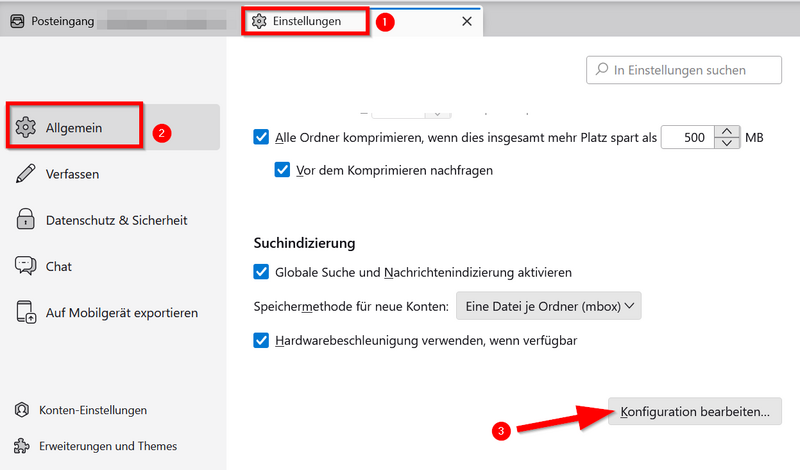Close the Einstellungen tab
The width and height of the screenshot is (800, 470).
[x=467, y=21]
